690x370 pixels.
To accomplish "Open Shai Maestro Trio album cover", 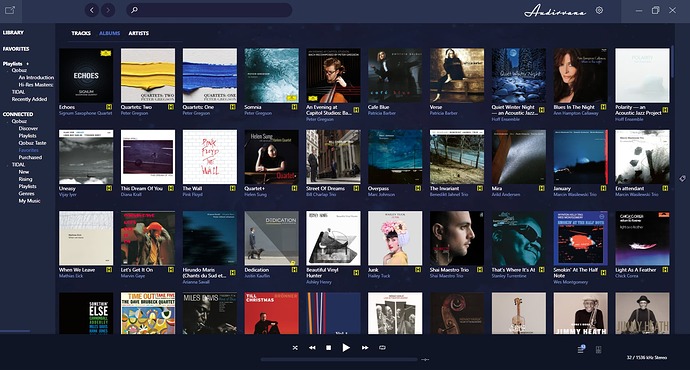I will point(457,238).
